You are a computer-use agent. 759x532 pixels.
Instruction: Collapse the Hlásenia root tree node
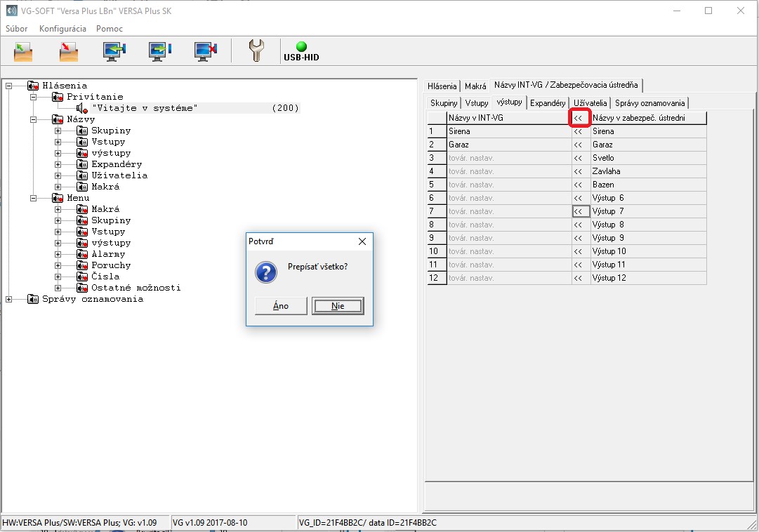(9, 86)
